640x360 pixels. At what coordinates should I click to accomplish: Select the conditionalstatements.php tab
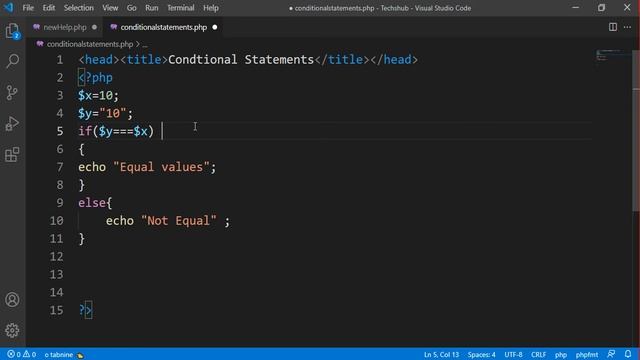163,27
